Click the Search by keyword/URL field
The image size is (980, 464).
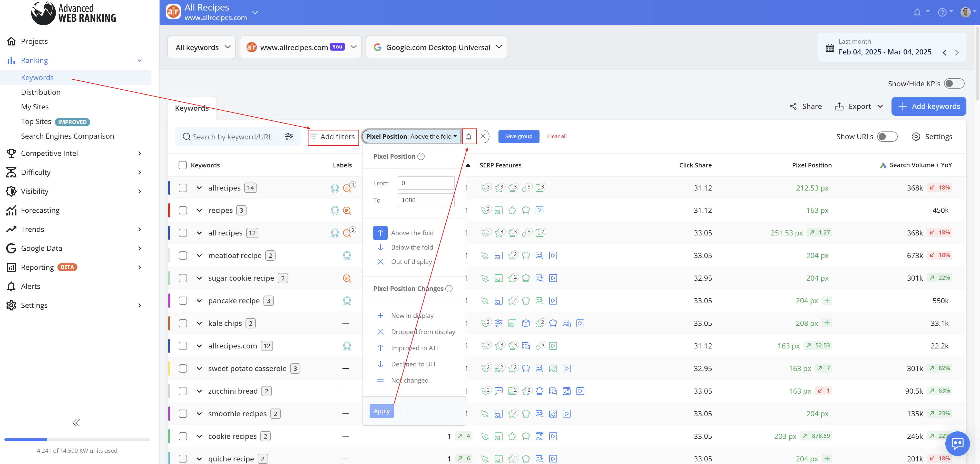click(232, 137)
